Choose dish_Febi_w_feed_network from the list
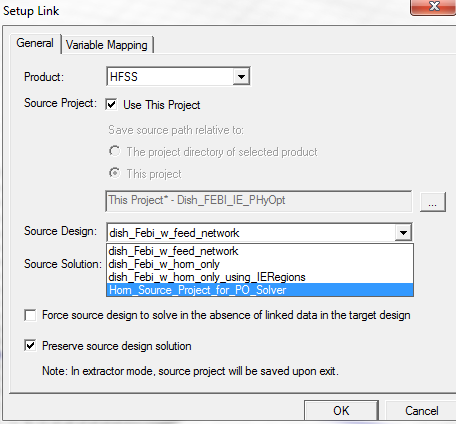Image resolution: width=456 pixels, height=424 pixels. [x=260, y=251]
